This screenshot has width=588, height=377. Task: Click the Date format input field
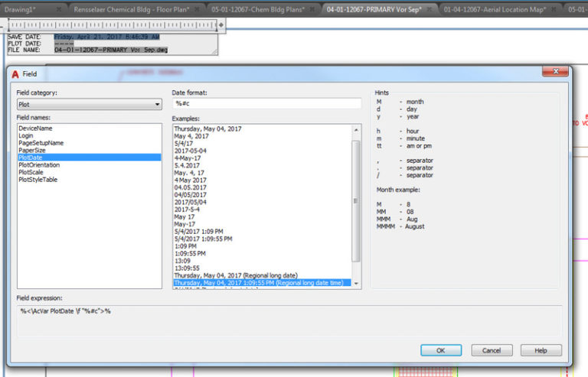coord(266,104)
